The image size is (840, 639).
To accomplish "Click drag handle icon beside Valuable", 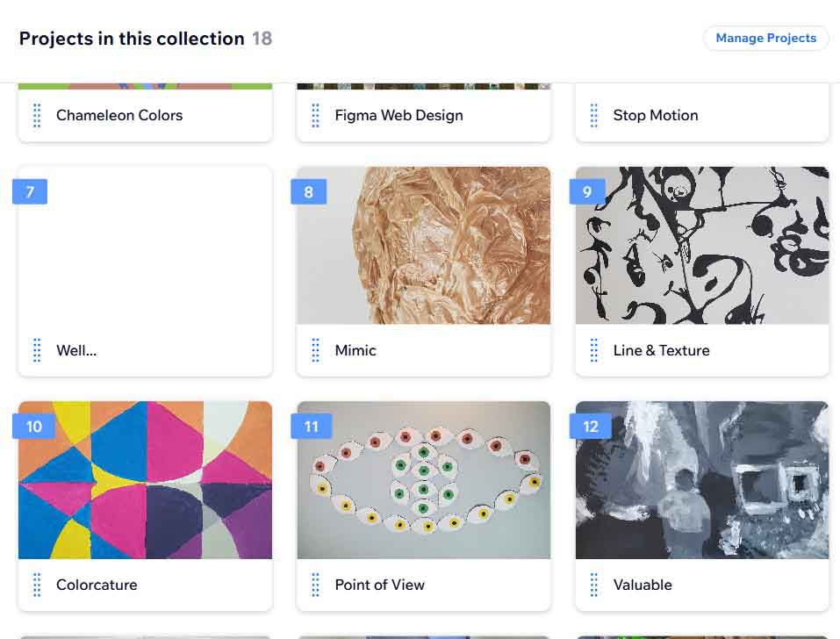I will tap(593, 585).
